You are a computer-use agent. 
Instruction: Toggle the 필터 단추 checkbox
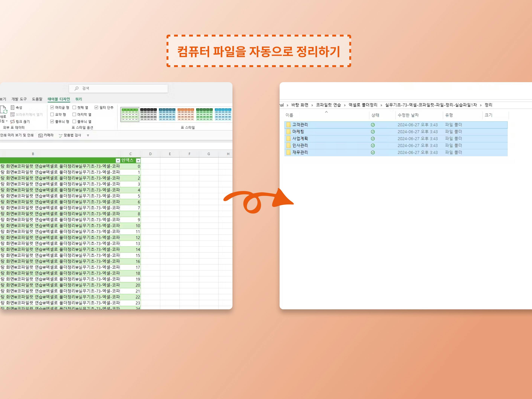click(96, 108)
